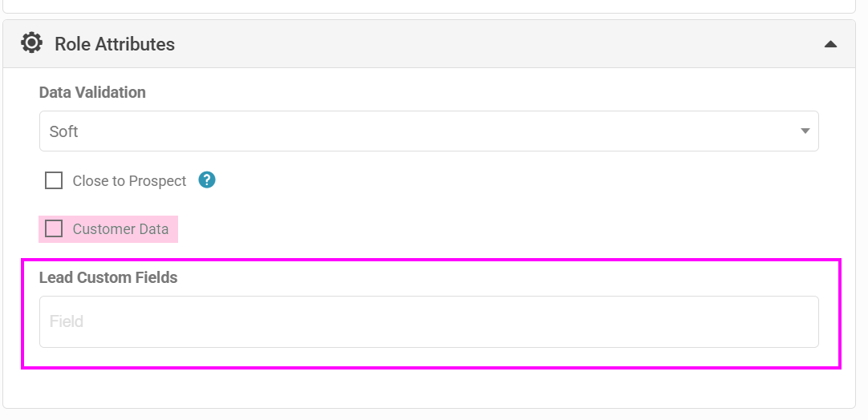Focus the Lead Custom Fields input box
Image resolution: width=868 pixels, height=420 pixels.
[428, 322]
